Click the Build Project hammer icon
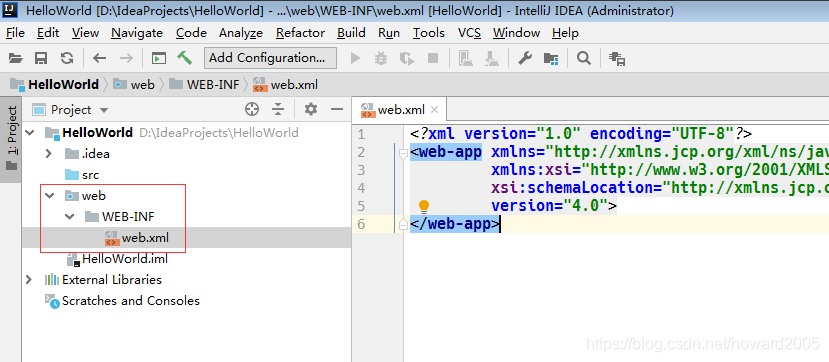 pos(185,58)
